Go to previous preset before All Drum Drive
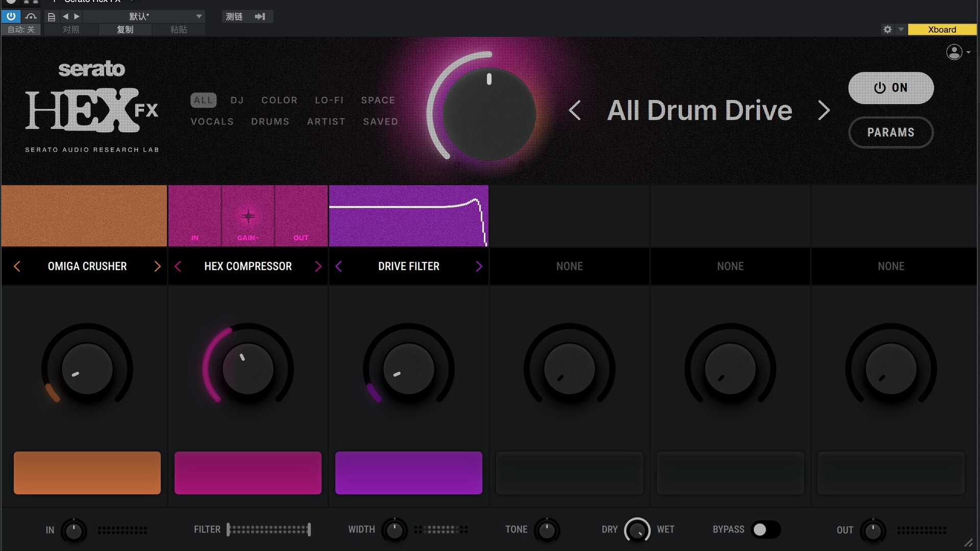 [575, 110]
